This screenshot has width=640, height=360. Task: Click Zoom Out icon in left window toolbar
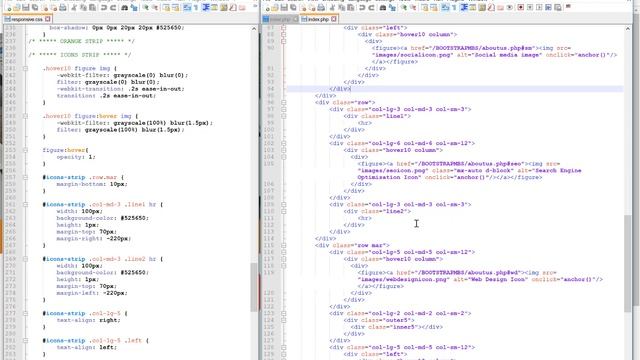tap(155, 7)
